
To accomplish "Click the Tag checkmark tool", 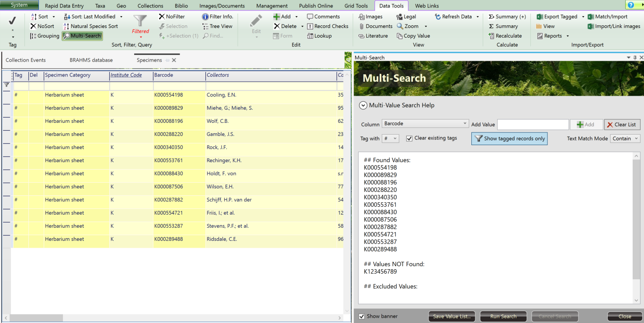I will (x=13, y=21).
